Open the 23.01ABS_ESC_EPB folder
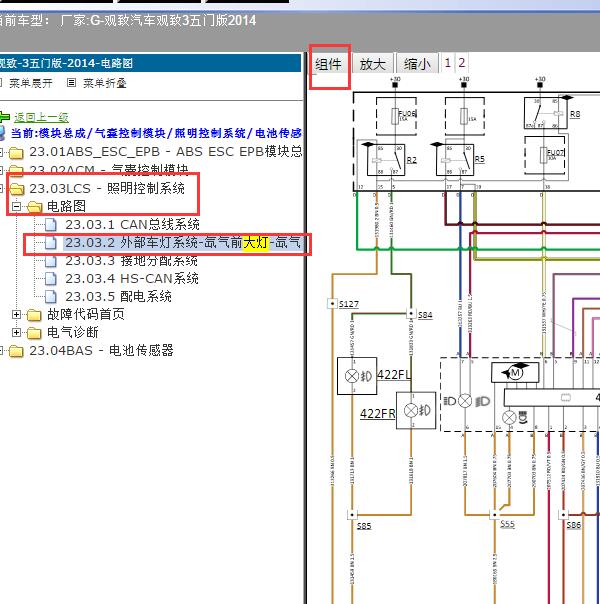This screenshot has width=600, height=604. tap(166, 152)
